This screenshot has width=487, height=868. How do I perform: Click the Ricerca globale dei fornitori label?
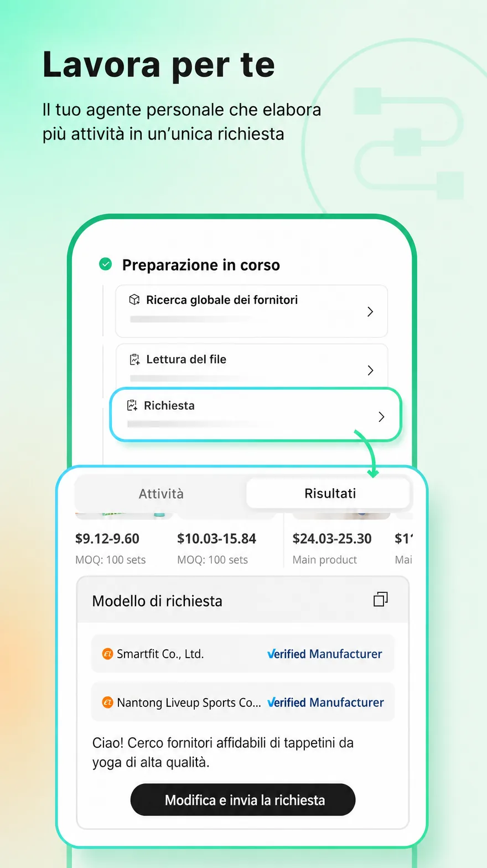pyautogui.click(x=222, y=300)
